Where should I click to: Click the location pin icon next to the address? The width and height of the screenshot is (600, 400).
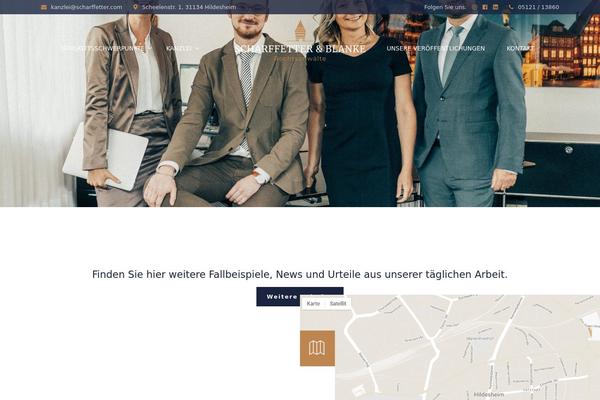135,7
